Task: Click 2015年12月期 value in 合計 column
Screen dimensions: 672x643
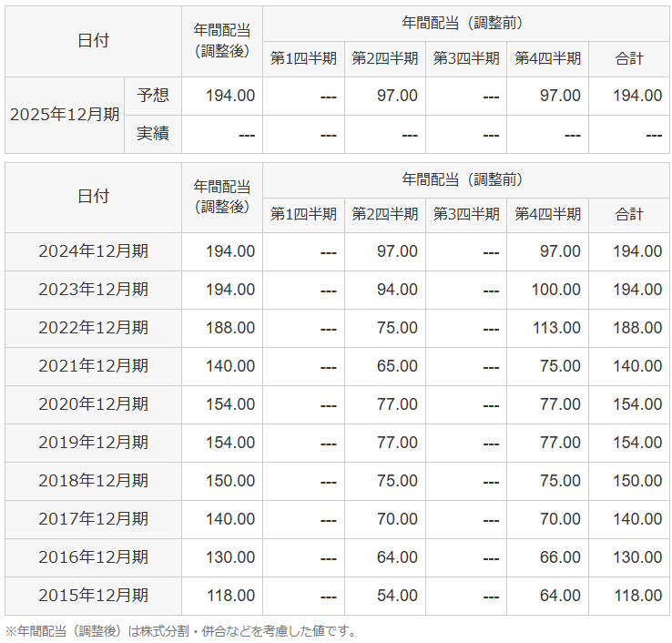Action: click(x=637, y=596)
